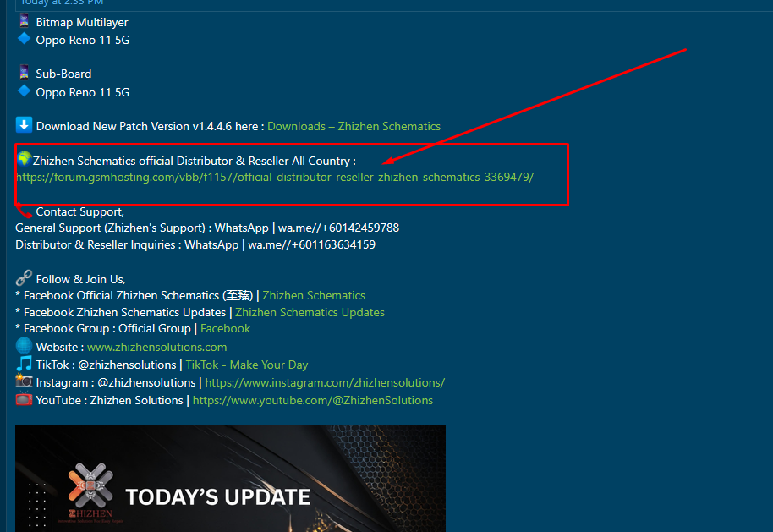Image resolution: width=773 pixels, height=532 pixels.
Task: Click the phone icon beside Sub-Board
Action: click(x=24, y=72)
